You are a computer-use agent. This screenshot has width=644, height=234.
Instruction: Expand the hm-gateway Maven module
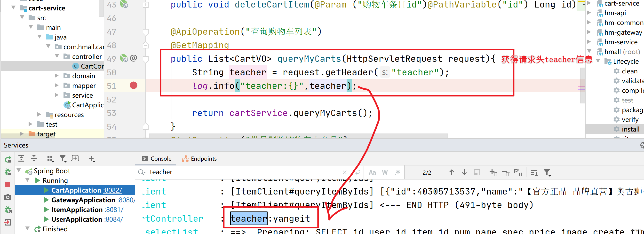coord(589,32)
